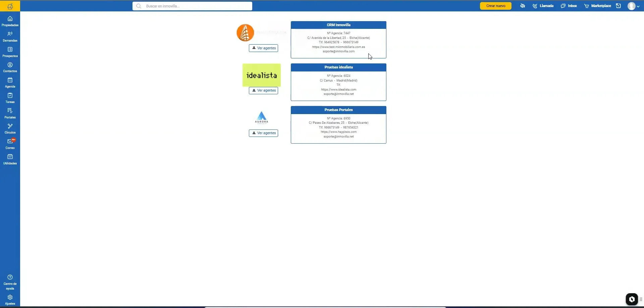Go to Prospectos in sidebar
This screenshot has width=644, height=308.
(x=10, y=52)
